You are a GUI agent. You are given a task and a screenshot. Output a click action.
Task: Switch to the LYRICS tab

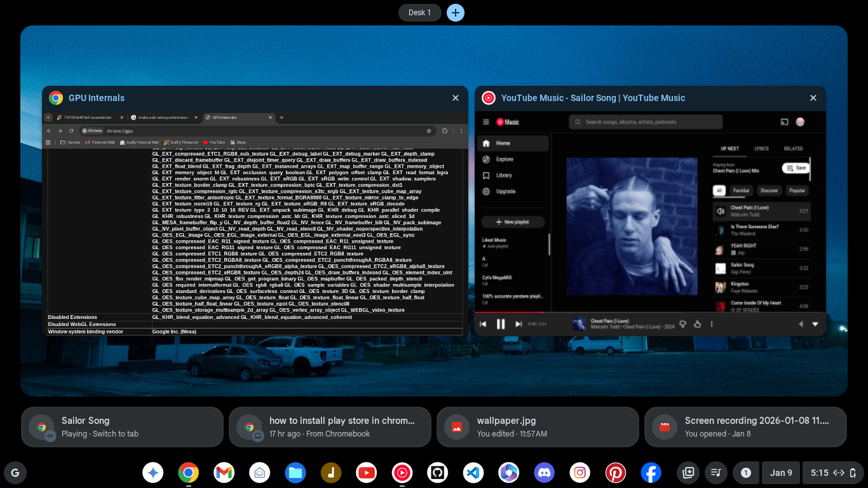tap(761, 149)
